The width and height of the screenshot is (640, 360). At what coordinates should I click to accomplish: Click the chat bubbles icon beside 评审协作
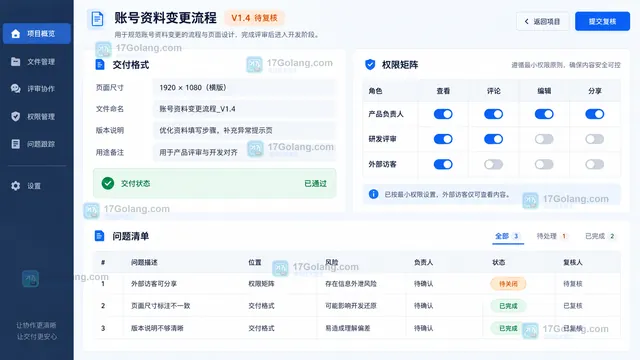point(16,89)
